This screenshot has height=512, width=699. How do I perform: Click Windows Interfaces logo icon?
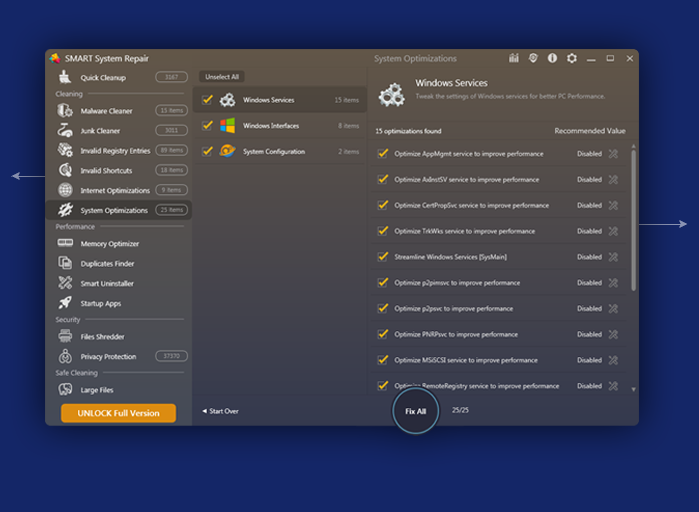coord(227,126)
